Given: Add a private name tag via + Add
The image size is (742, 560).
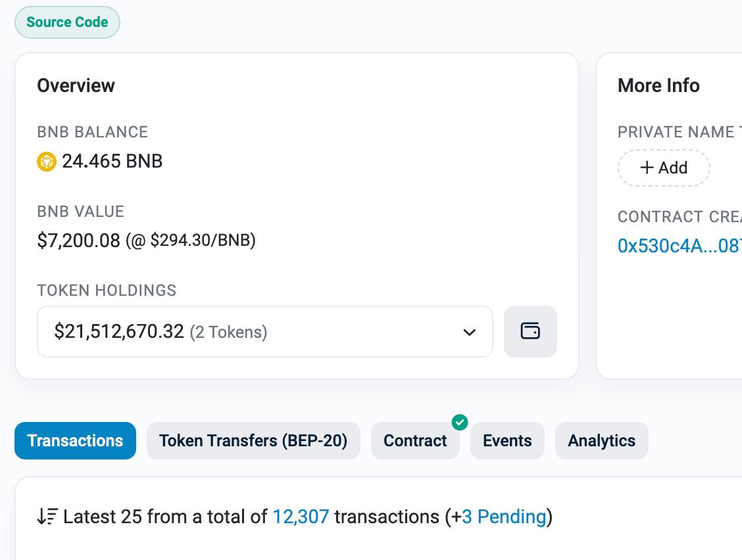Looking at the screenshot, I should pyautogui.click(x=664, y=168).
